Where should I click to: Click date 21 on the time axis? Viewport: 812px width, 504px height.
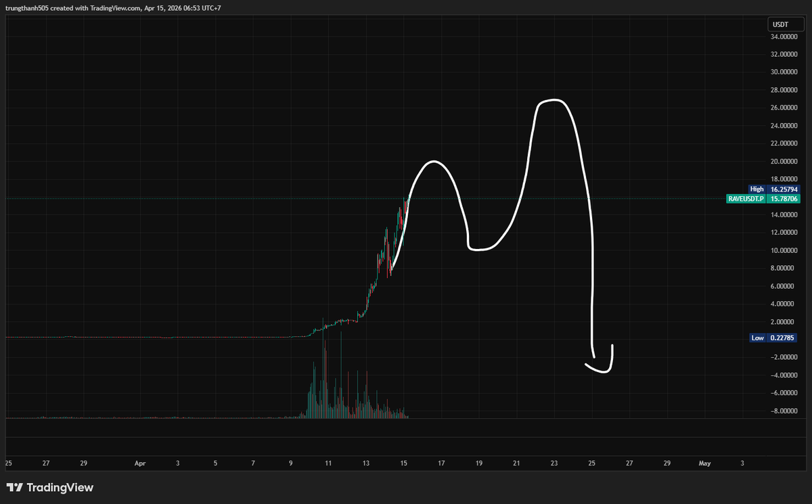(516, 463)
